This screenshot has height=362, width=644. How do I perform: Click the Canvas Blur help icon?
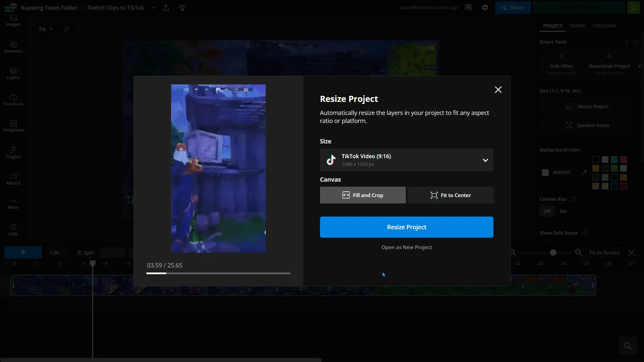573,199
